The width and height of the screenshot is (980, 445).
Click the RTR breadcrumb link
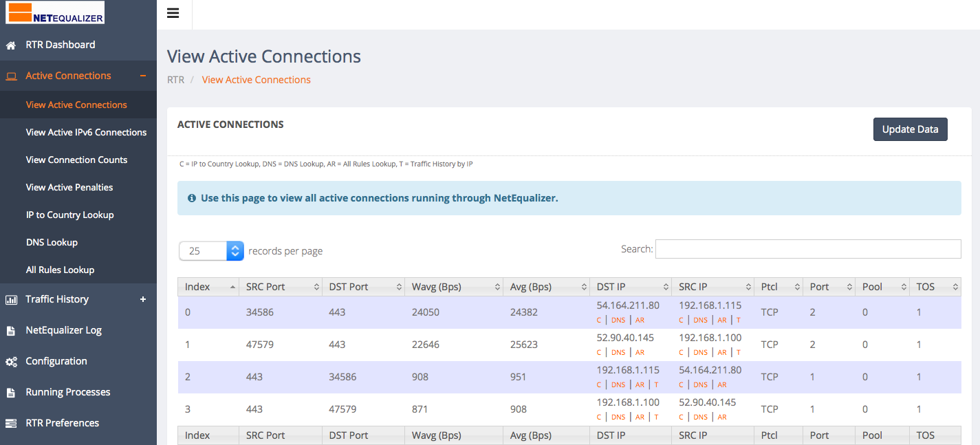(x=175, y=80)
